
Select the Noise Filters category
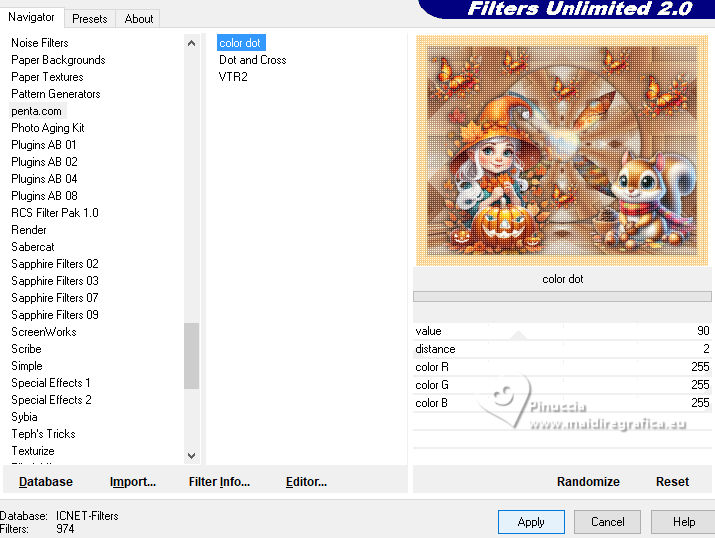pos(40,43)
